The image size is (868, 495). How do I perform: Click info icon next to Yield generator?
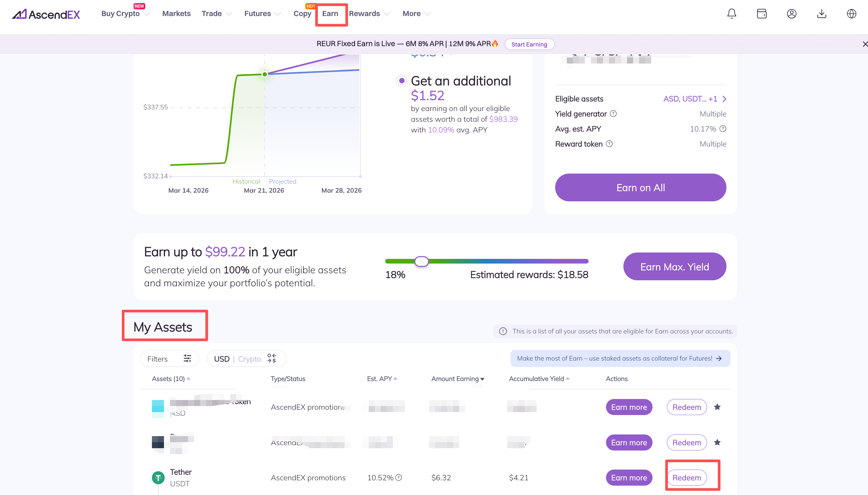coord(613,114)
